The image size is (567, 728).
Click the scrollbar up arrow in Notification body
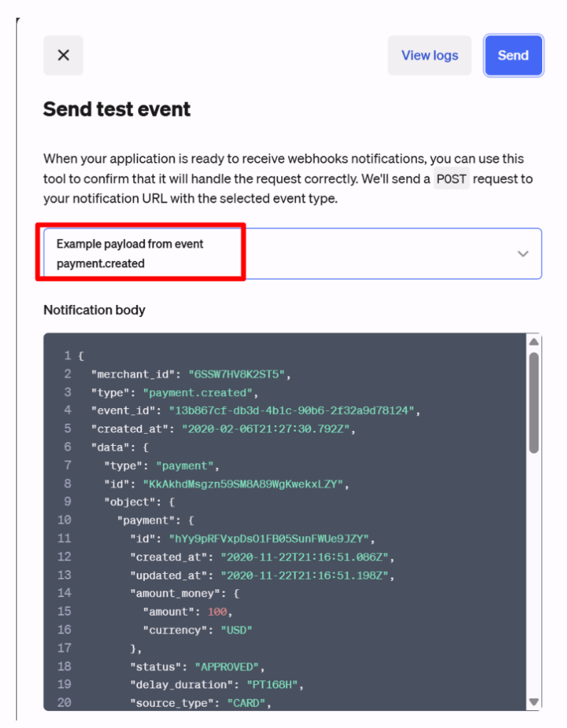(x=534, y=342)
